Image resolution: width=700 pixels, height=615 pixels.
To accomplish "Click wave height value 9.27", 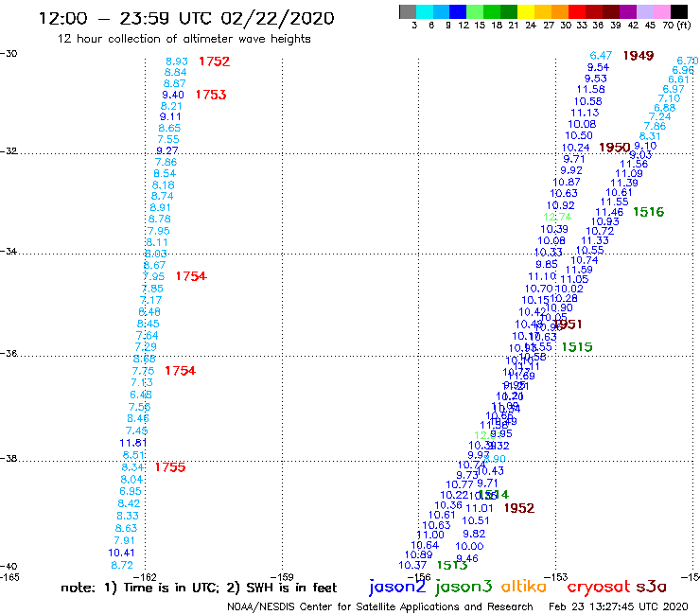I will point(167,150).
